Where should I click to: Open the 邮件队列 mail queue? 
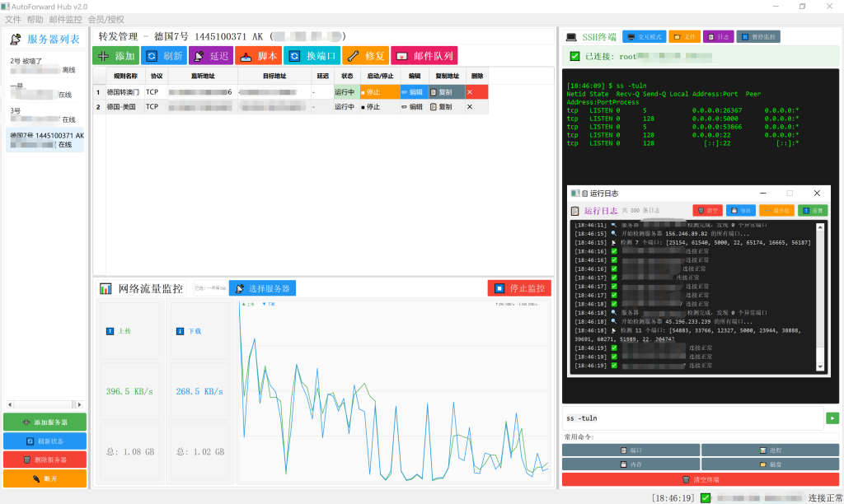pyautogui.click(x=424, y=56)
